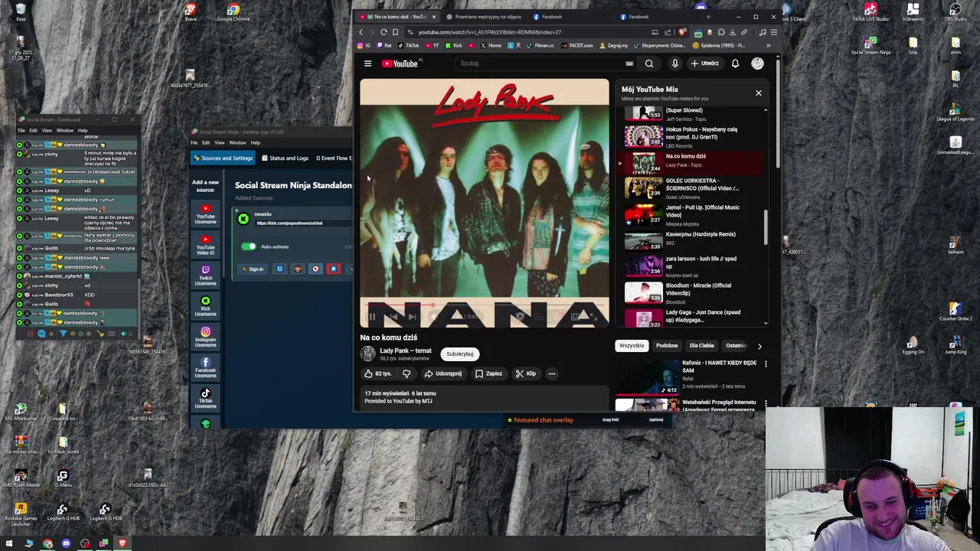
Task: Open YouTube notifications bell
Action: pyautogui.click(x=735, y=64)
